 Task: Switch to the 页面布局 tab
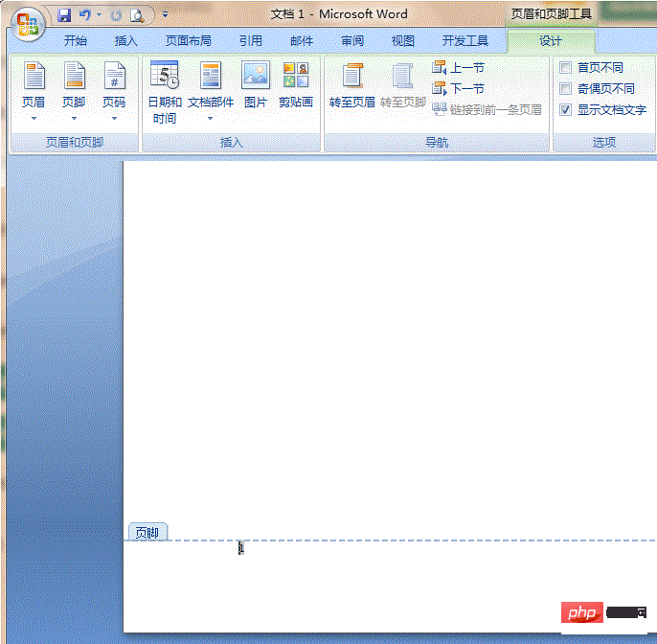pyautogui.click(x=189, y=41)
